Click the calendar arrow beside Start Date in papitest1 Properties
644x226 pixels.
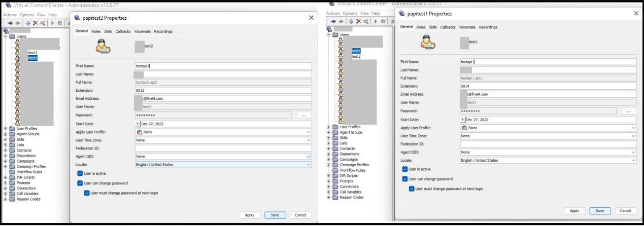tap(463, 120)
